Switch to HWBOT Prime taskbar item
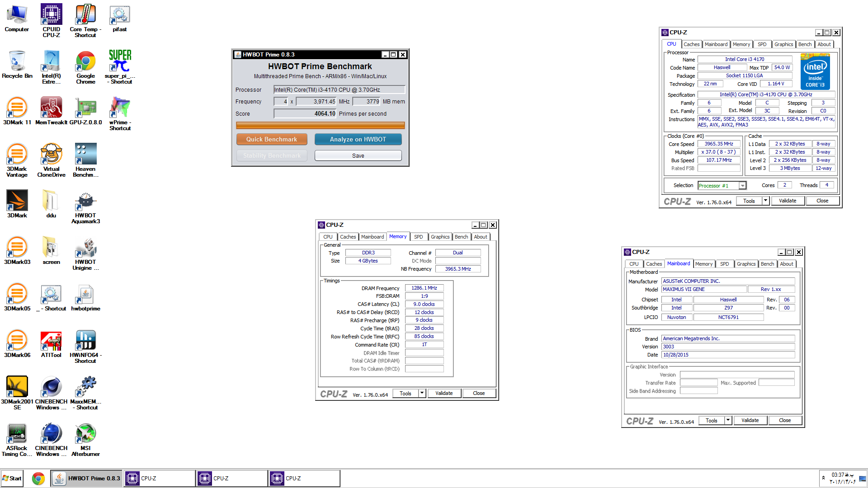 point(86,478)
